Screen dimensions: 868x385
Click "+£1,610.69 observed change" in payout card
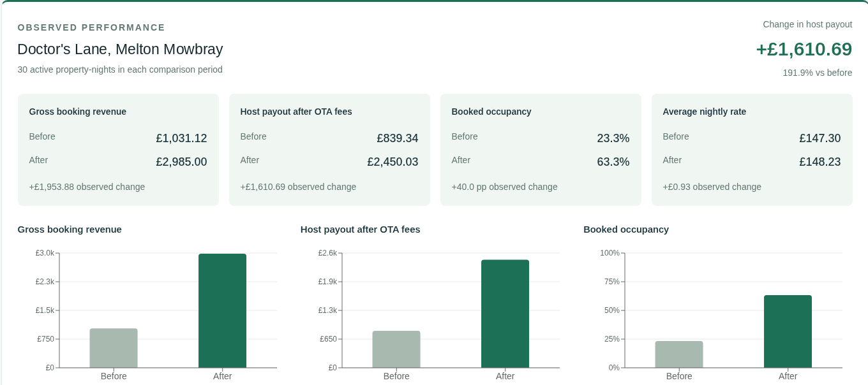[x=298, y=187]
